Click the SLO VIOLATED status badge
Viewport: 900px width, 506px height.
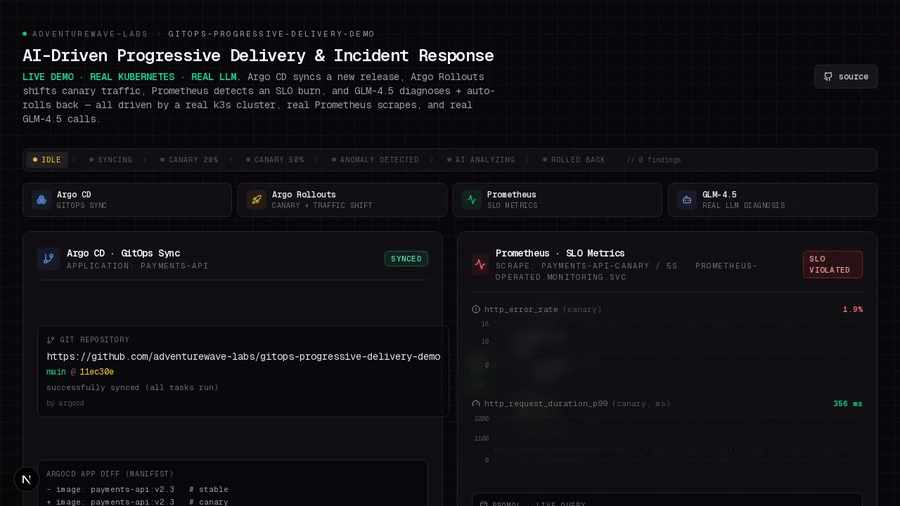832,264
